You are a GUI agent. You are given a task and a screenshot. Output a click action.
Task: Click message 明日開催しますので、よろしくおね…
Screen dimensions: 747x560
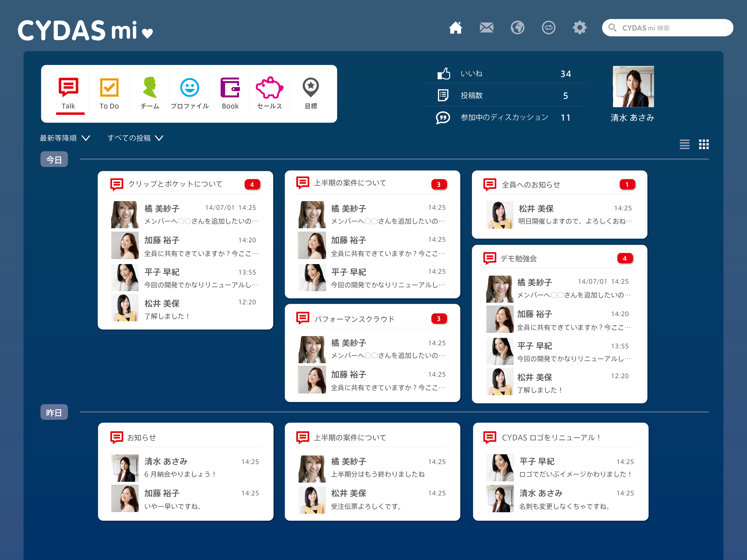[x=575, y=221]
